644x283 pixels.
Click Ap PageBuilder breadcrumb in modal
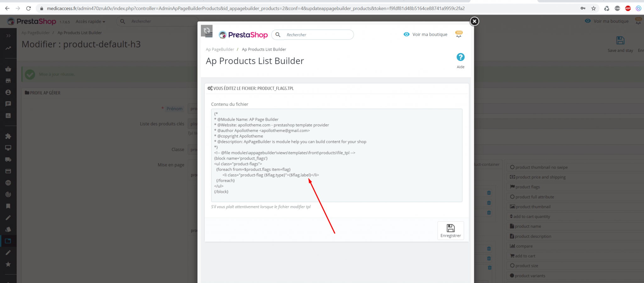click(x=220, y=49)
